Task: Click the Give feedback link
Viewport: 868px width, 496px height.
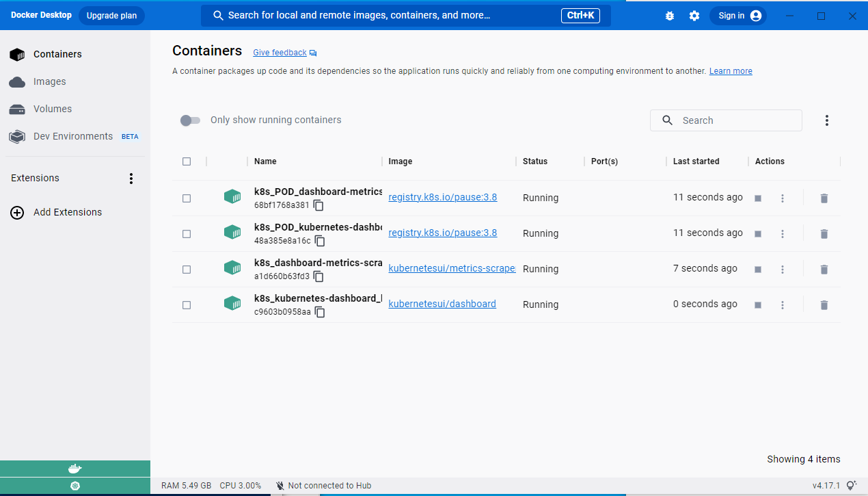Action: point(280,52)
